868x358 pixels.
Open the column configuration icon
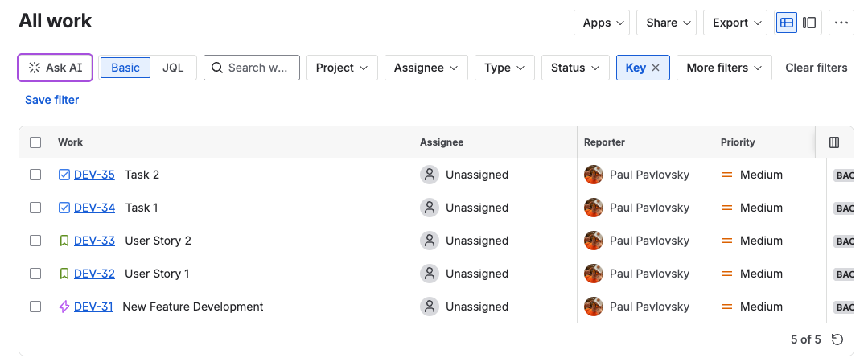[x=834, y=142]
